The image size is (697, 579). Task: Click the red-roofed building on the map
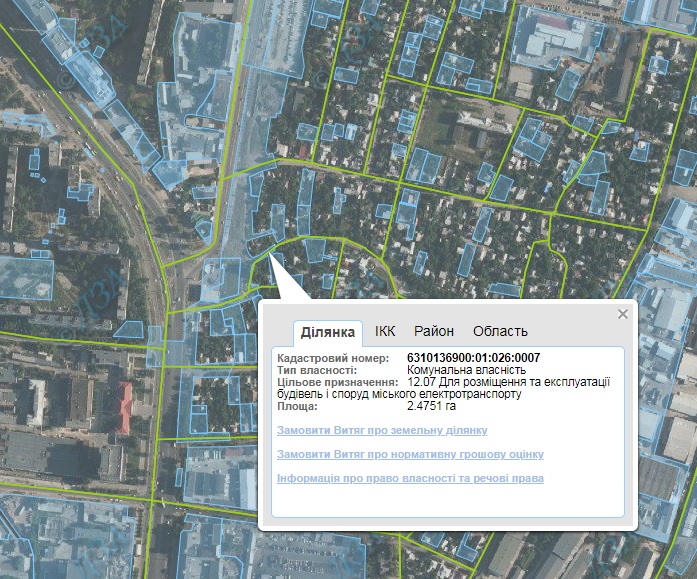[x=124, y=407]
